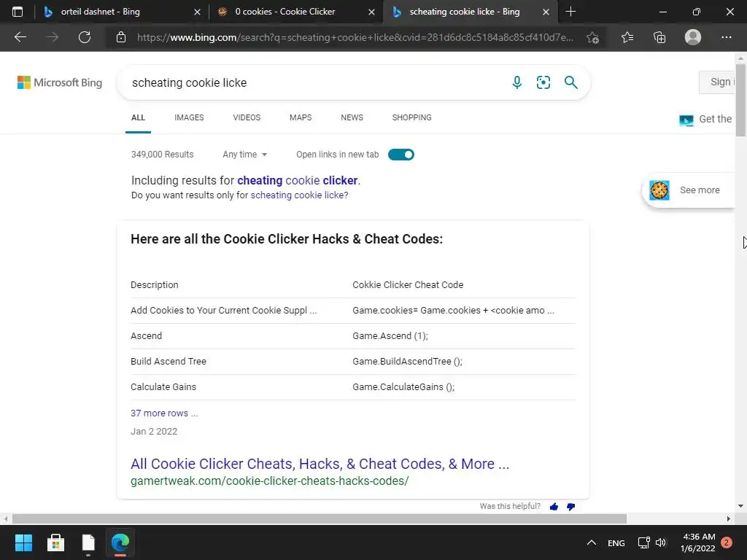The image size is (747, 560).
Task: Open All Cookie Clicker Cheats, Hacks result
Action: click(x=320, y=464)
